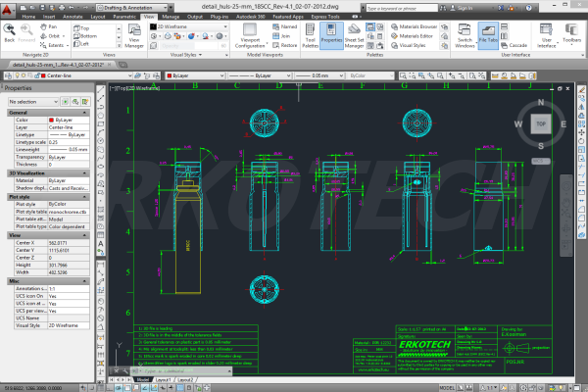Click the help search input field
The width and height of the screenshot is (588, 392).
[399, 6]
